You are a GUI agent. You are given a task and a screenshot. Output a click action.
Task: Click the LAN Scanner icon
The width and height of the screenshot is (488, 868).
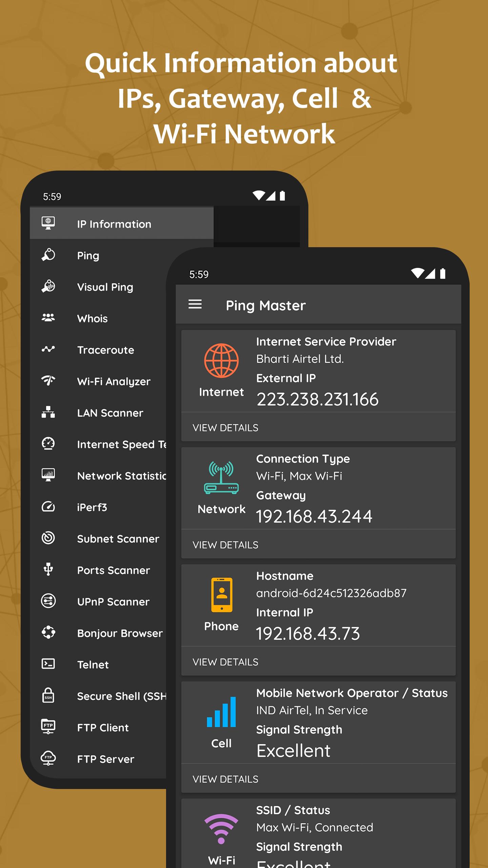[48, 412]
